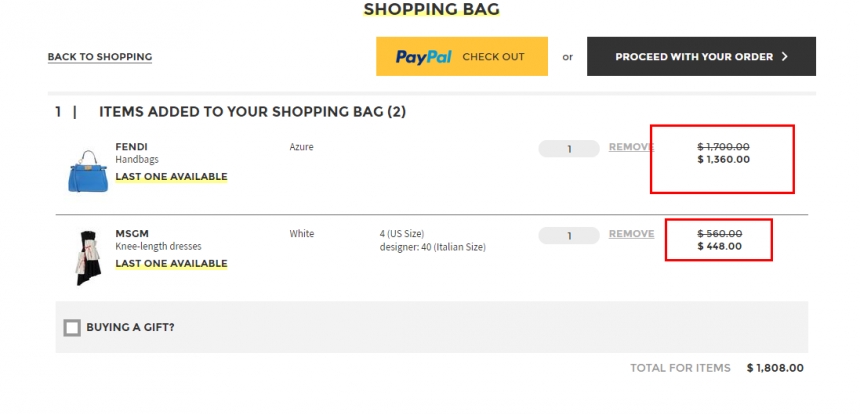Image resolution: width=860 pixels, height=414 pixels.
Task: Click the Handbags category text
Action: coord(137,160)
